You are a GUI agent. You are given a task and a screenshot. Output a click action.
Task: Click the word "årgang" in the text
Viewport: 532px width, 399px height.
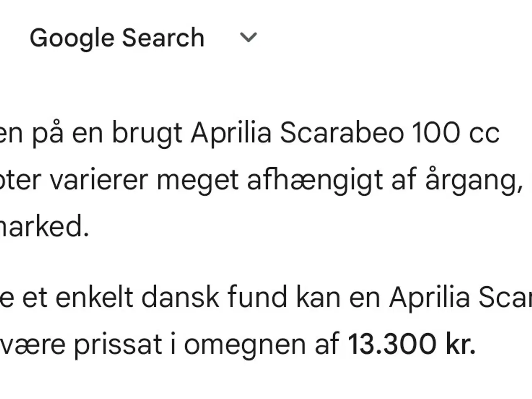pos(473,180)
